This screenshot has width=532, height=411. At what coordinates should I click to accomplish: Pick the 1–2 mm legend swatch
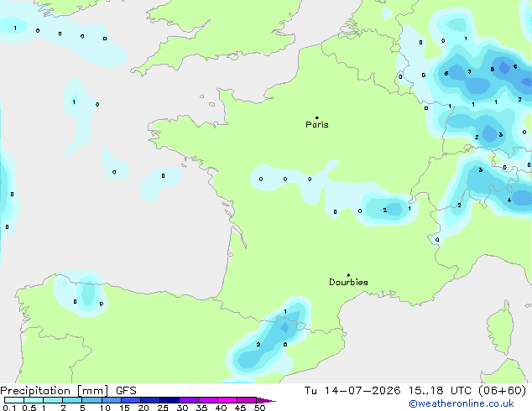pyautogui.click(x=53, y=400)
